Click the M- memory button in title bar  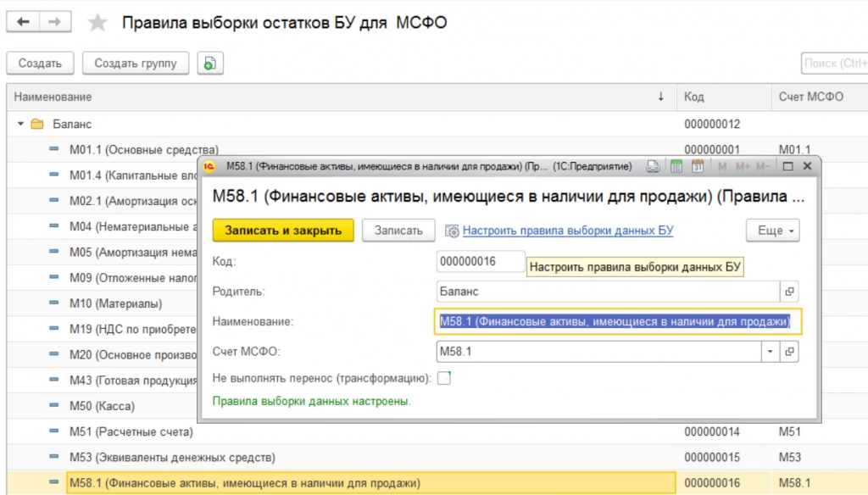click(762, 166)
